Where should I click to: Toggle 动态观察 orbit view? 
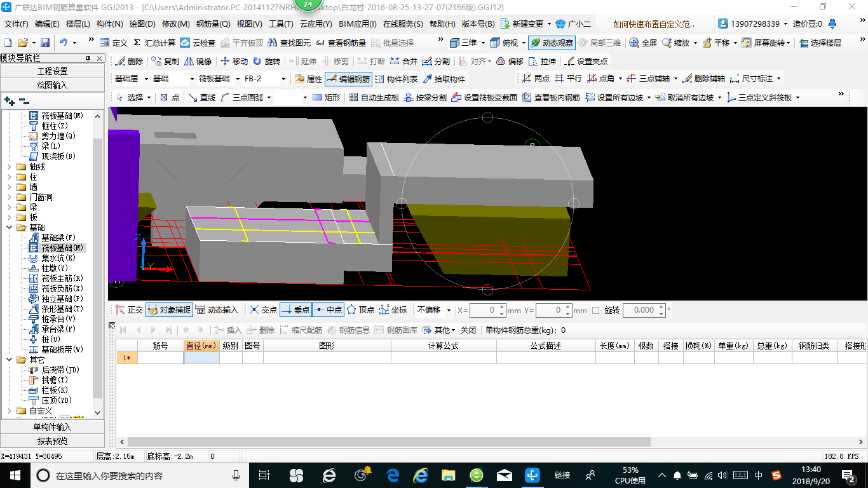(552, 43)
